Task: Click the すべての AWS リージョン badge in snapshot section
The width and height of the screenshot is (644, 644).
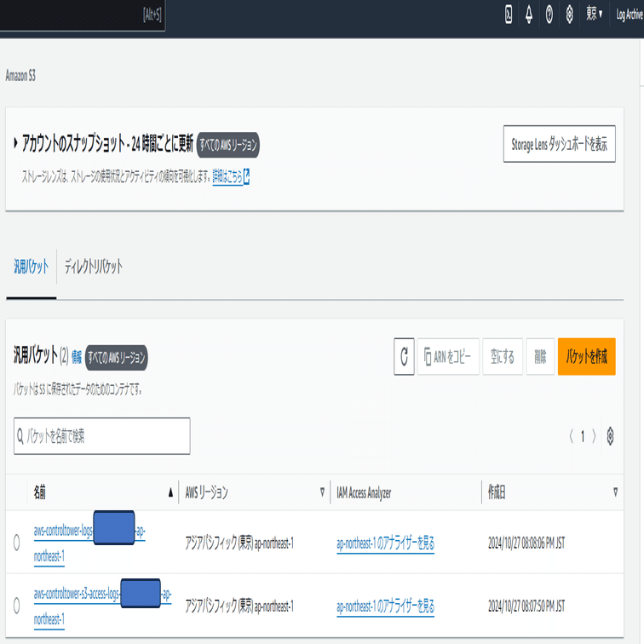Action: pos(228,145)
